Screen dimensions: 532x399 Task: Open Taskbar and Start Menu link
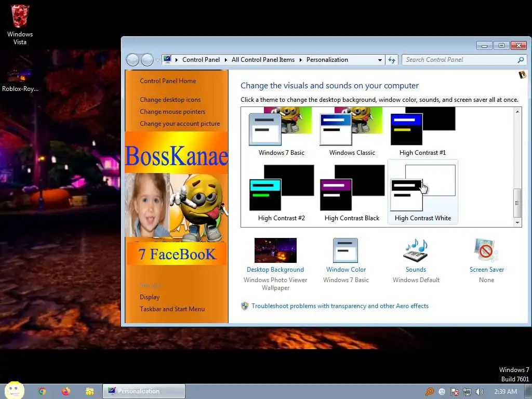coord(172,309)
